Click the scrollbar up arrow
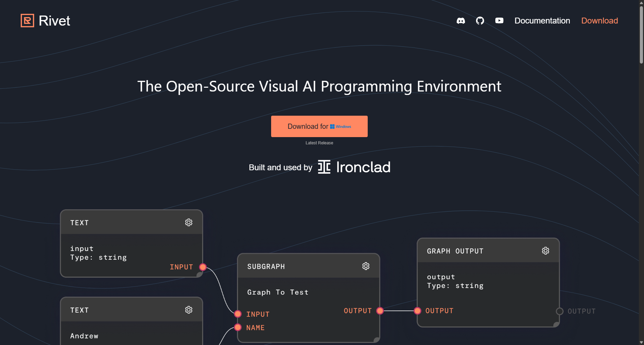This screenshot has width=644, height=345. coord(641,2)
